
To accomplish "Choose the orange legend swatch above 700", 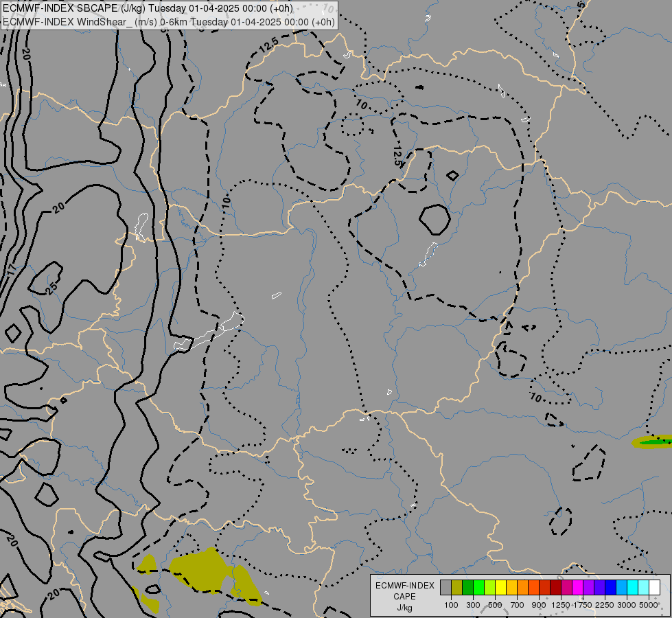I will [x=523, y=587].
